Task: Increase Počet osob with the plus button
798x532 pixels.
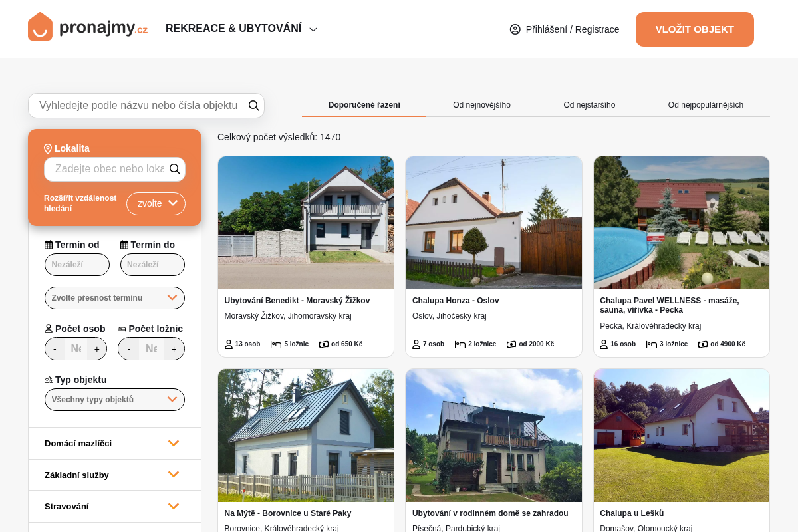Action: [97, 349]
